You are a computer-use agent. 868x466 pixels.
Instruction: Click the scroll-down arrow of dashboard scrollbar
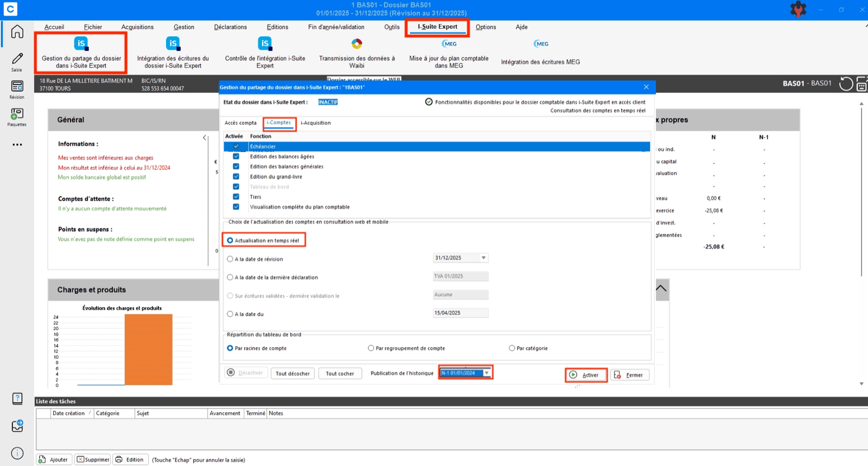[861, 384]
